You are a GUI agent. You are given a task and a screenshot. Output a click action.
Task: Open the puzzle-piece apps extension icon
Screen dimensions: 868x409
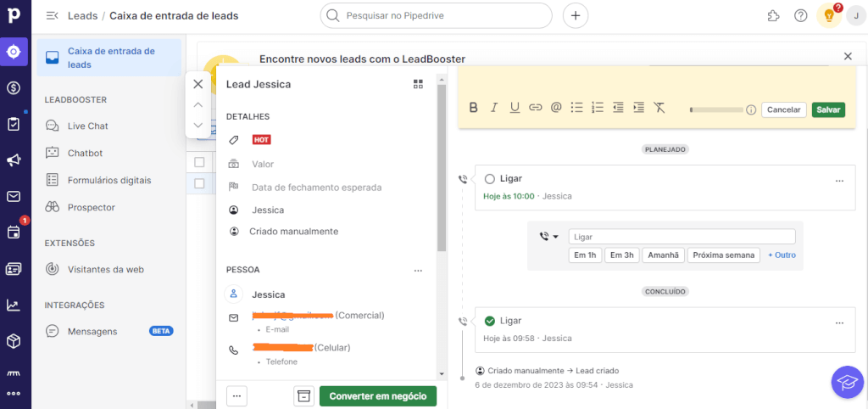[x=774, y=15]
